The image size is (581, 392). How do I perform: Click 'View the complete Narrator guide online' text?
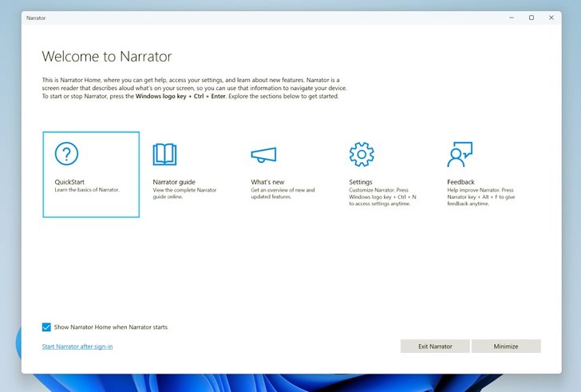[184, 193]
